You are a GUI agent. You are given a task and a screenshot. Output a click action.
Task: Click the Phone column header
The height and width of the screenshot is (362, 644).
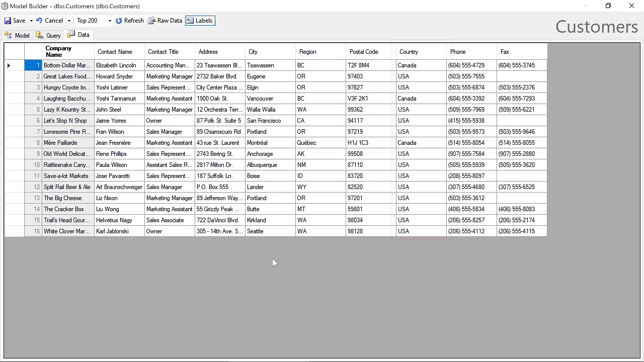(471, 51)
